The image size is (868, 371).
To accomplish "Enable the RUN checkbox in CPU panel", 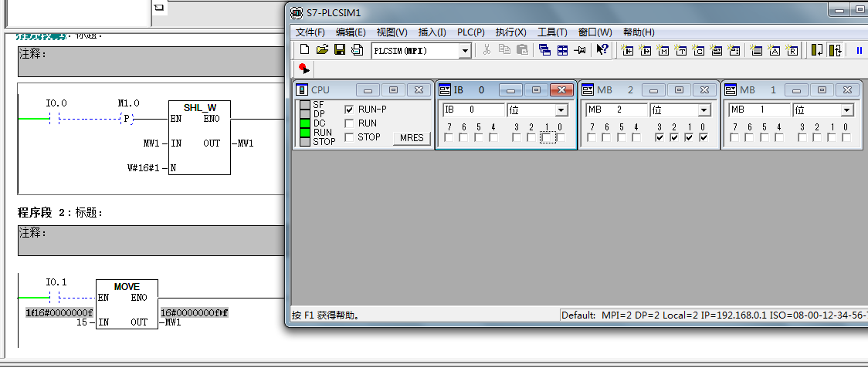I will [350, 123].
